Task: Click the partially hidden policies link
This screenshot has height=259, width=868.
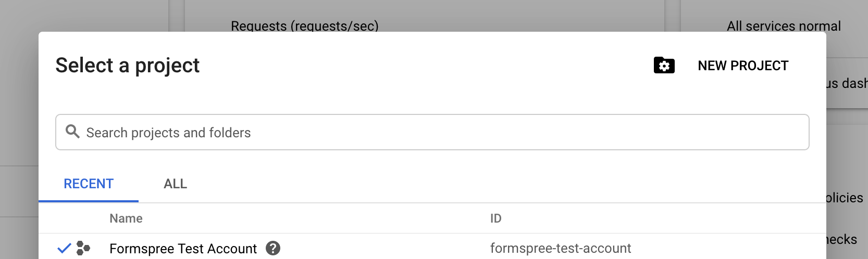Action: (x=845, y=198)
